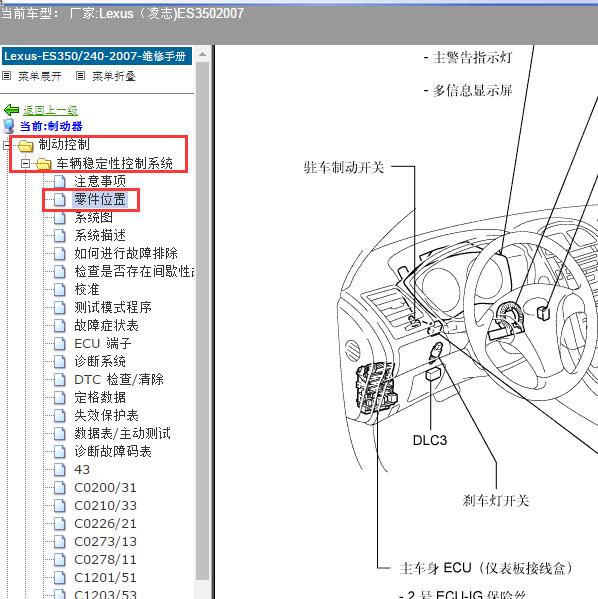Click the document icon beside 零件位置
Screen dimensions: 598x599
60,199
